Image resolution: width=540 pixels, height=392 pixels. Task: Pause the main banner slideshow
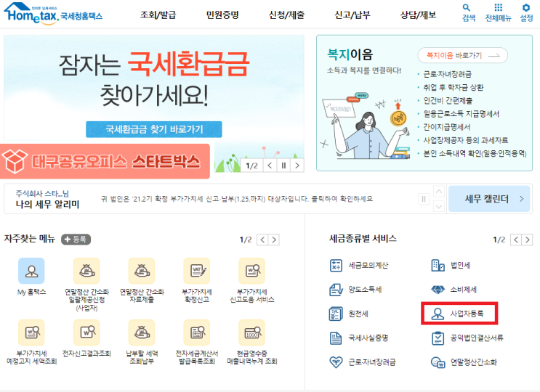click(283, 166)
